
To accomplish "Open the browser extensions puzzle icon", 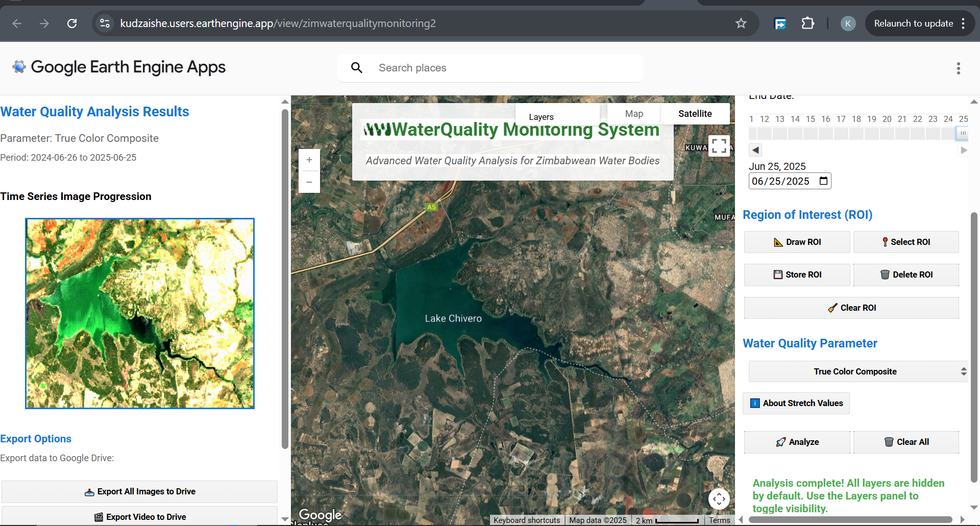I will click(x=808, y=23).
